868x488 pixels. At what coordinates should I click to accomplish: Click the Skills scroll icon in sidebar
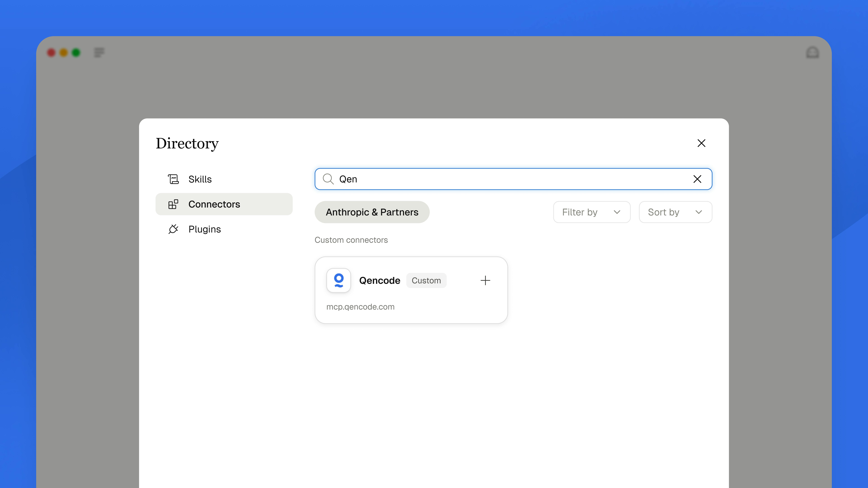pyautogui.click(x=173, y=179)
